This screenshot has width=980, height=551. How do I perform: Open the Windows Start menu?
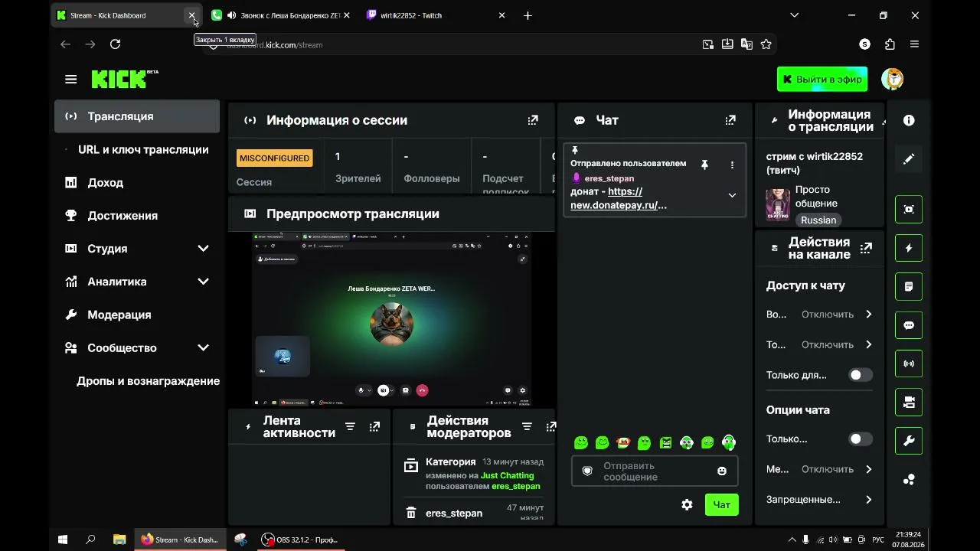63,540
